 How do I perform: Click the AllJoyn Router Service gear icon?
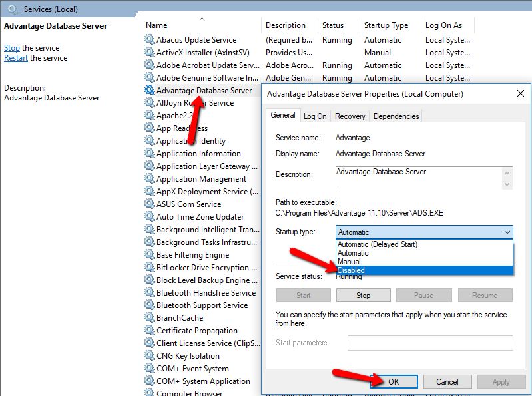pyautogui.click(x=149, y=102)
